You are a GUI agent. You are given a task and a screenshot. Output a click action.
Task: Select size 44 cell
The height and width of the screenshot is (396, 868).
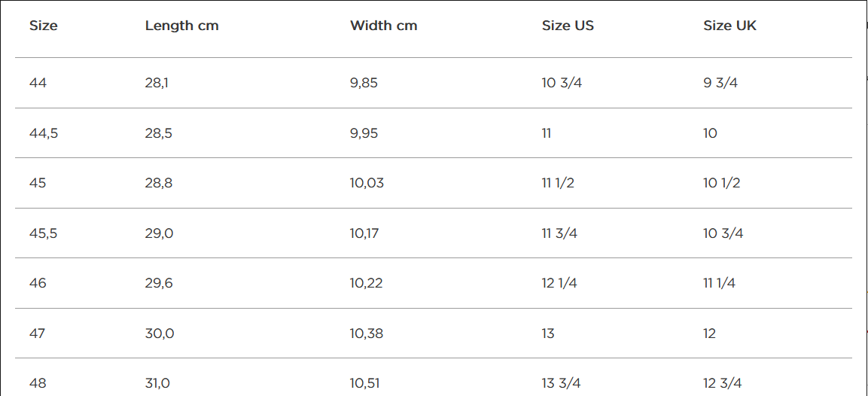click(x=38, y=83)
